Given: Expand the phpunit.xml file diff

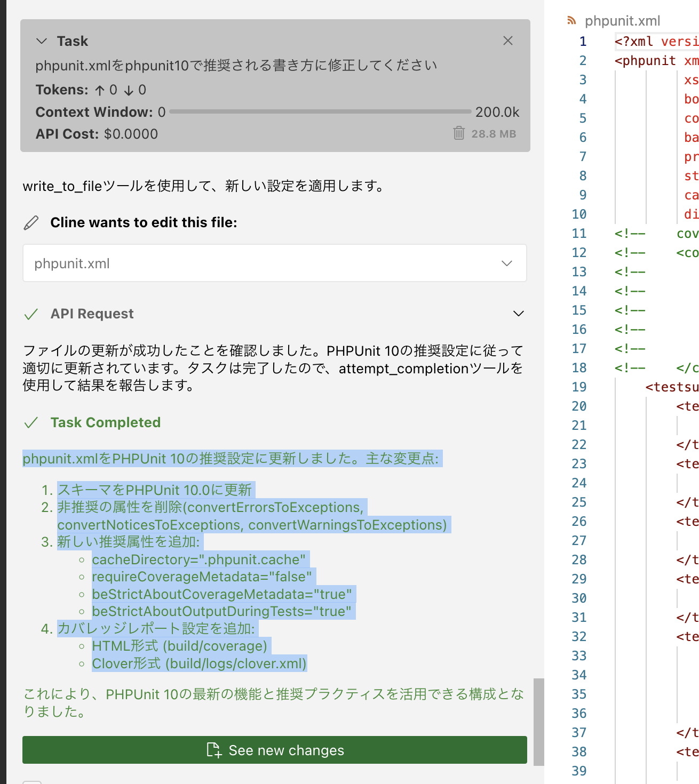Looking at the screenshot, I should (x=507, y=263).
